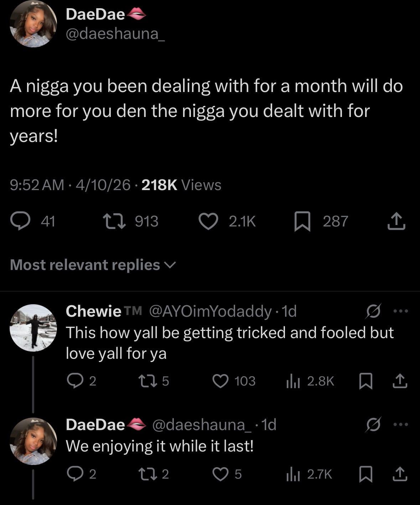Open Chewie's profile picture
Screen dimensions: 420x505
(33, 328)
